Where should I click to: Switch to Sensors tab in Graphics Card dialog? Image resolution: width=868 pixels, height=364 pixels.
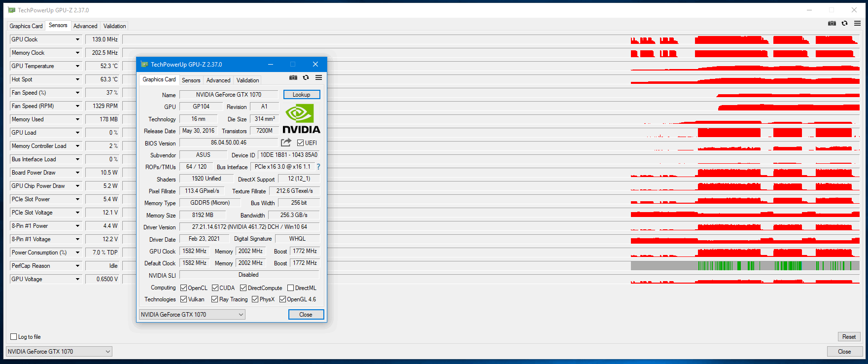pyautogui.click(x=191, y=80)
